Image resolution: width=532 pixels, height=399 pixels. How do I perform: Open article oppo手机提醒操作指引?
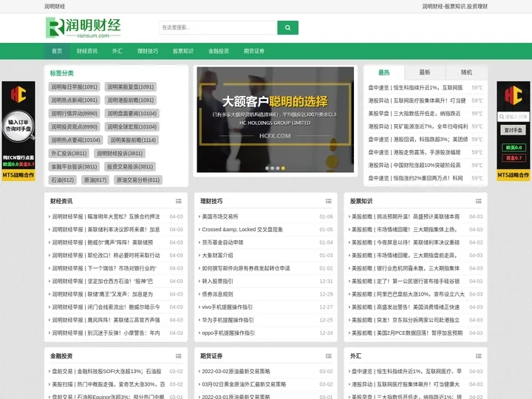(228, 332)
